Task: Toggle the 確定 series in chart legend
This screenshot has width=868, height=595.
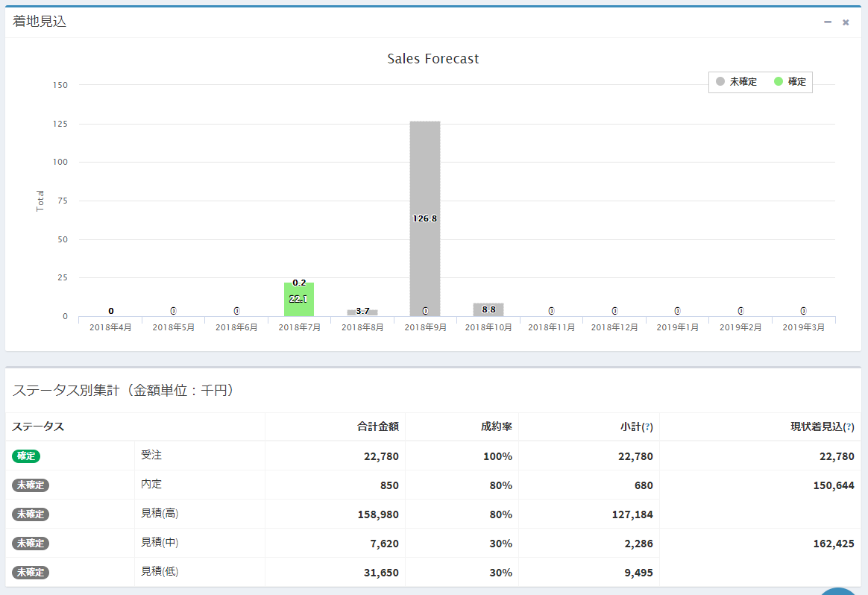Action: (790, 82)
